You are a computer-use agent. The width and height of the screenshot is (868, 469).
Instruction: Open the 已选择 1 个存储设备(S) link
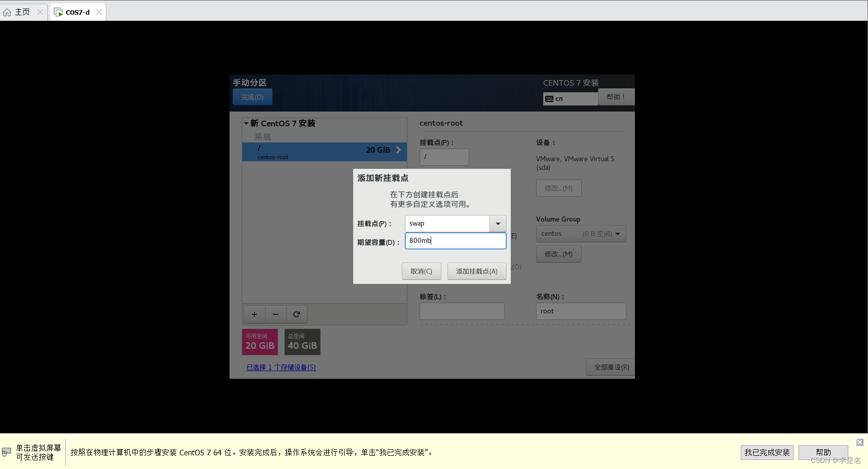pyautogui.click(x=281, y=367)
